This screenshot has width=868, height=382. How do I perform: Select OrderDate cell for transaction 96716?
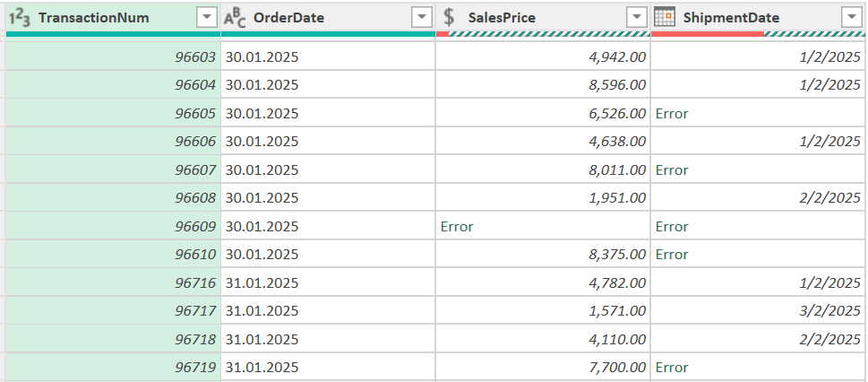click(x=327, y=283)
